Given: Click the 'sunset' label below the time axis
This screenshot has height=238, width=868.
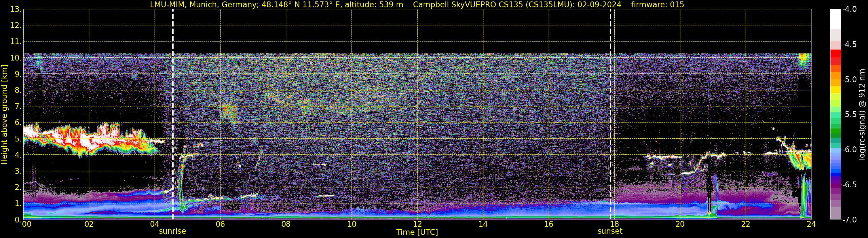Looking at the screenshot, I should (610, 231).
